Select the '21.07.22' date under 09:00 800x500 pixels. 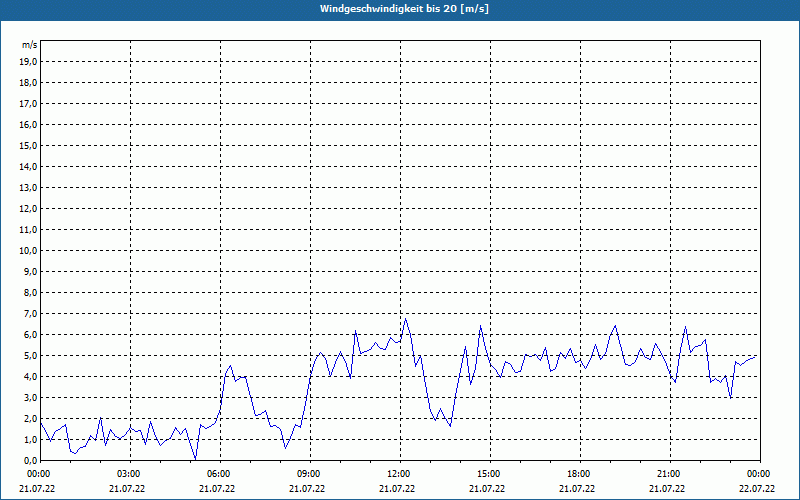coord(307,489)
